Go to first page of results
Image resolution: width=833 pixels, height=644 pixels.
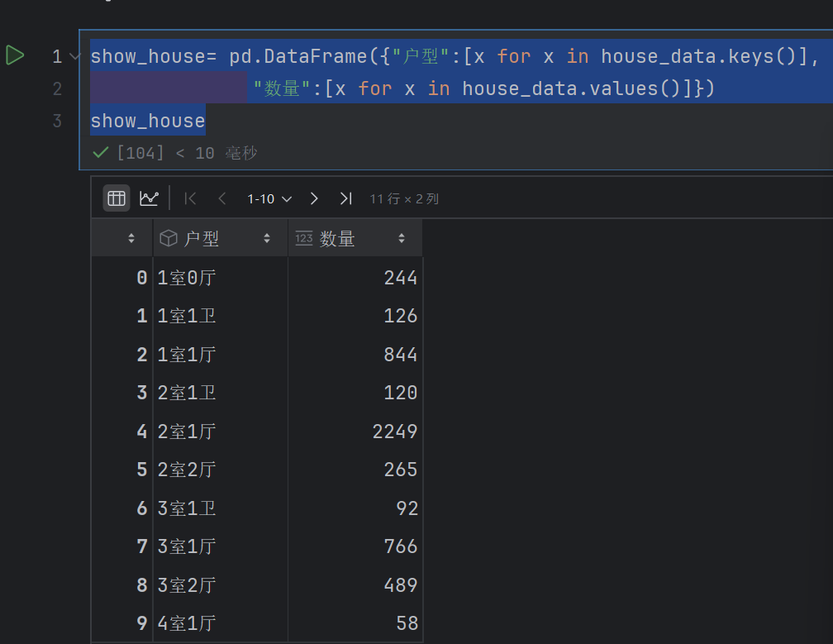click(x=190, y=198)
